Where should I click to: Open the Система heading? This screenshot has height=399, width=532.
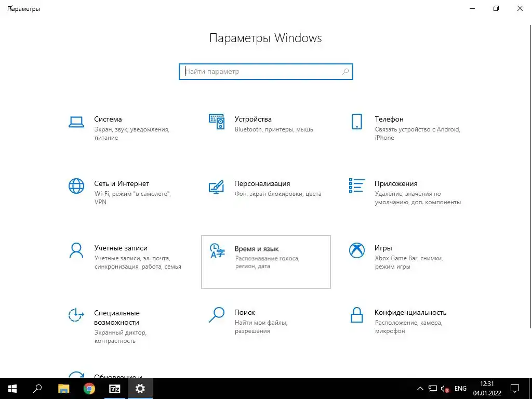tap(108, 119)
